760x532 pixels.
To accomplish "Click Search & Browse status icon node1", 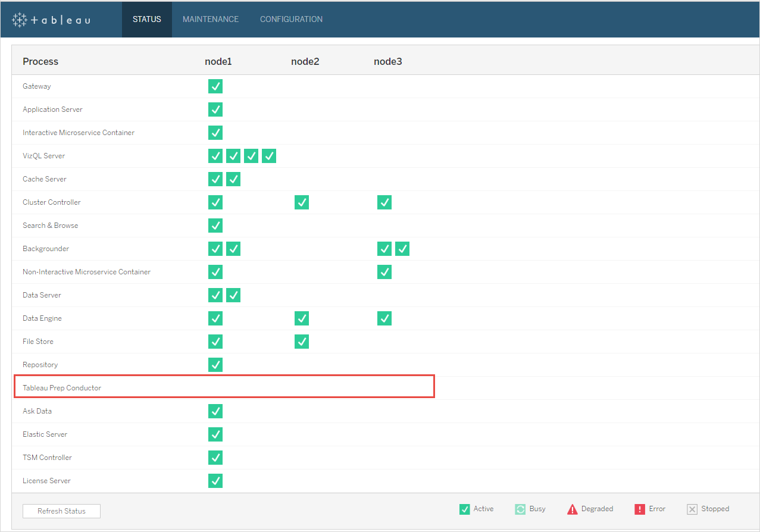I will click(215, 226).
